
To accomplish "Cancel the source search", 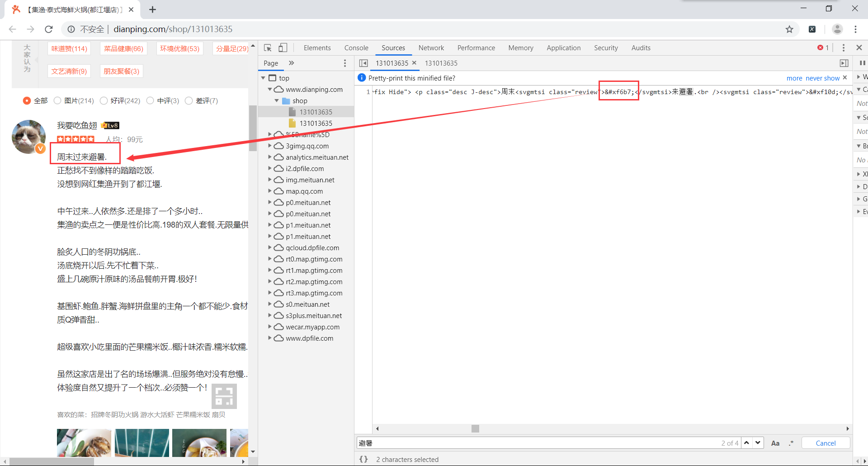I will tap(826, 443).
